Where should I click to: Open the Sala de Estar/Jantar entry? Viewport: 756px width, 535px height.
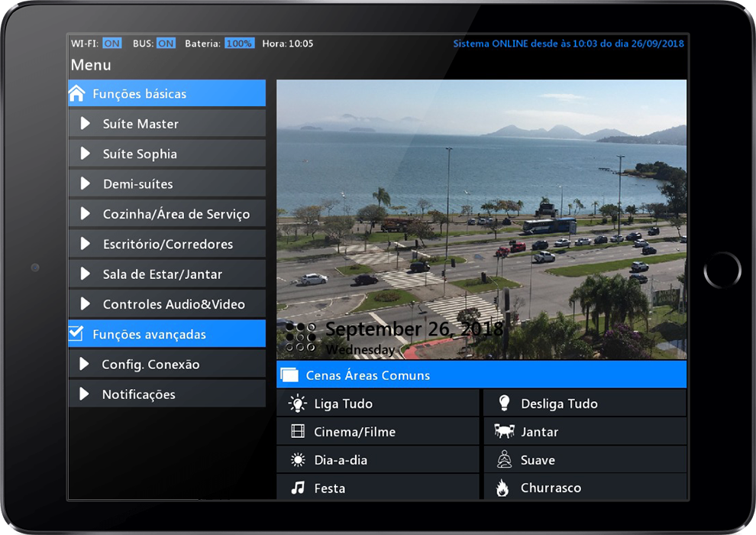point(166,274)
